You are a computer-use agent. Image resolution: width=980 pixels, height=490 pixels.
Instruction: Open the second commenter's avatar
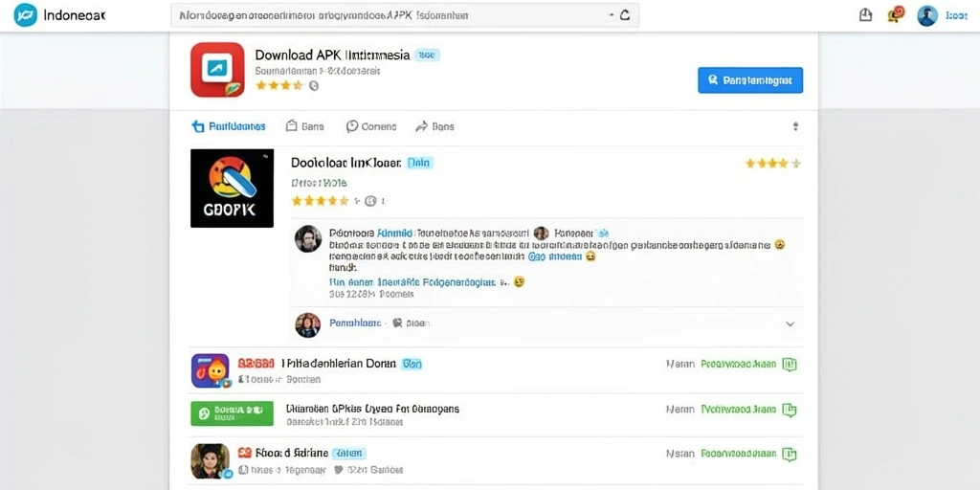click(307, 325)
